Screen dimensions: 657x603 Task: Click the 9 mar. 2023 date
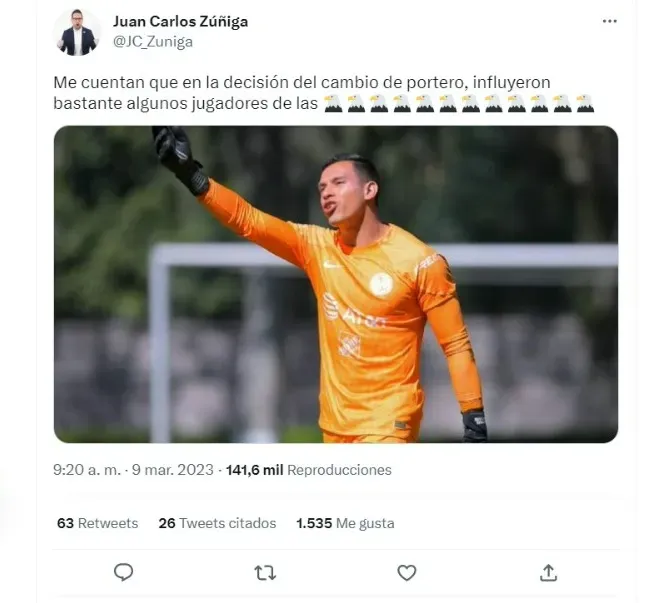tap(173, 470)
